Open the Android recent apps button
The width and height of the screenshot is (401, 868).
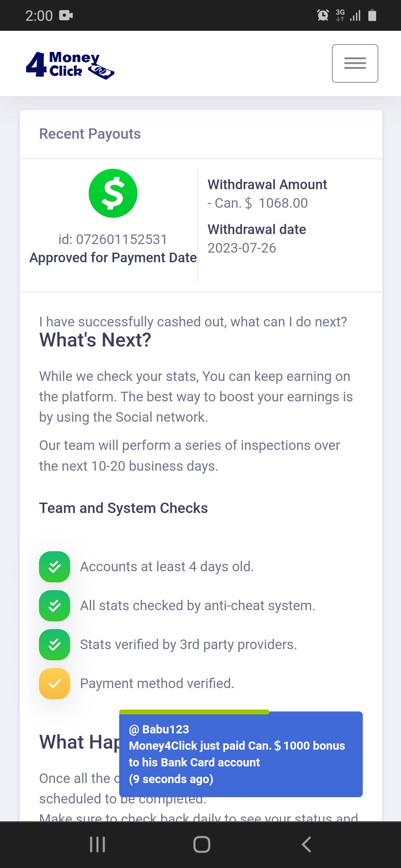coord(98,845)
